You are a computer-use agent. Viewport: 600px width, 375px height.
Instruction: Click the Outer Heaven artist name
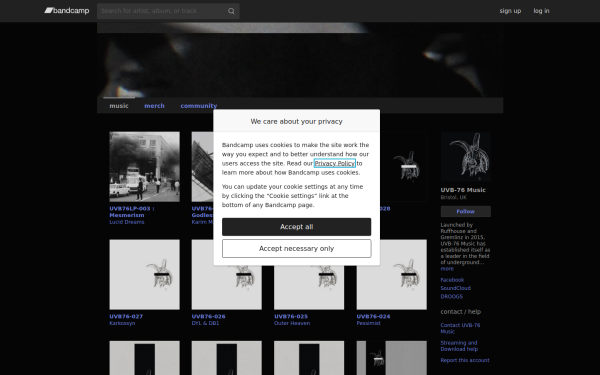tap(292, 323)
